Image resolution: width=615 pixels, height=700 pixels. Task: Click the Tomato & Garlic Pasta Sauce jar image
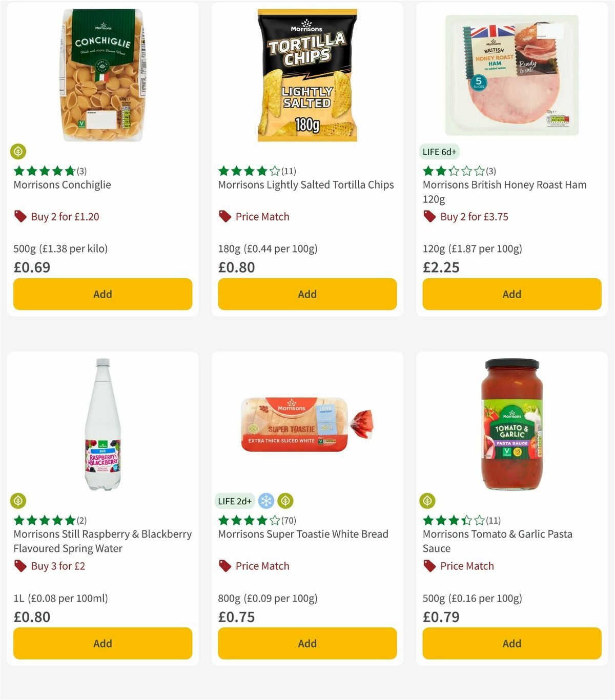(510, 425)
